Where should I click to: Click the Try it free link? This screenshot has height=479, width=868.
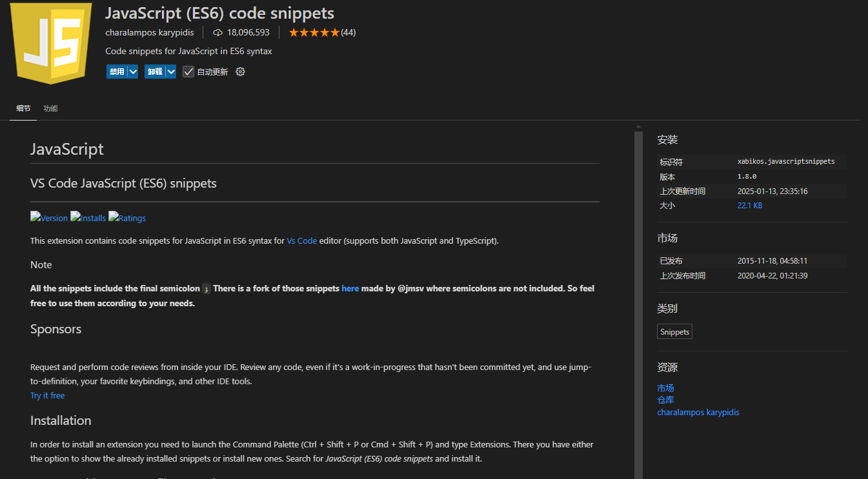click(x=48, y=395)
